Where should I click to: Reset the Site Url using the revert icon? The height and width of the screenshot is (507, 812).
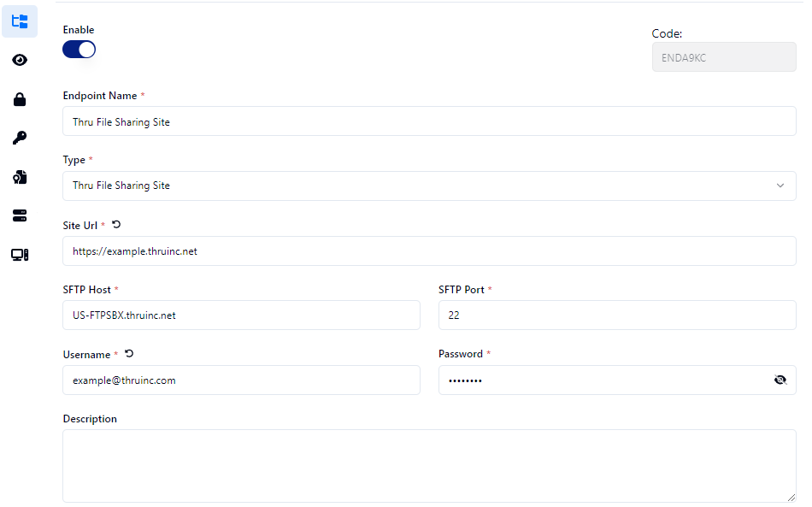pos(116,224)
